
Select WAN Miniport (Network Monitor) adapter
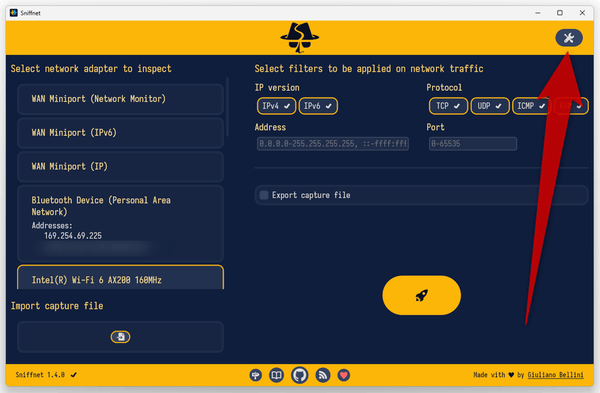pyautogui.click(x=121, y=99)
